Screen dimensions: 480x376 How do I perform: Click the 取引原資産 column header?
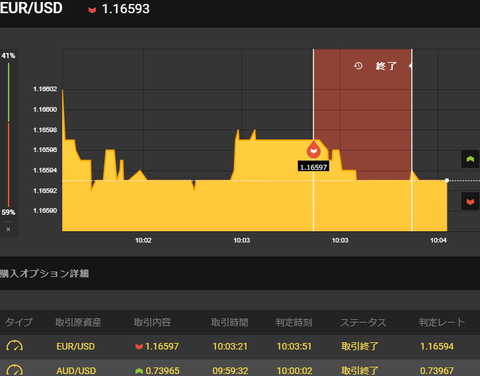78,322
